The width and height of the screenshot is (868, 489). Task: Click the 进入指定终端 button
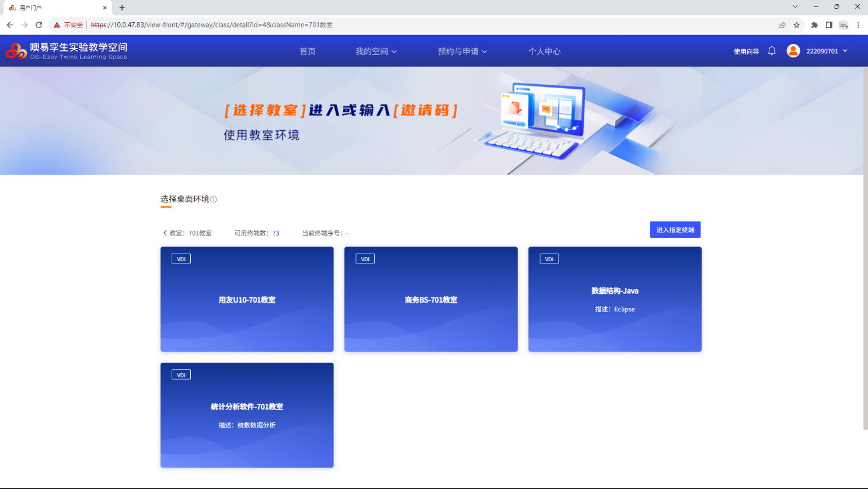[x=675, y=230]
